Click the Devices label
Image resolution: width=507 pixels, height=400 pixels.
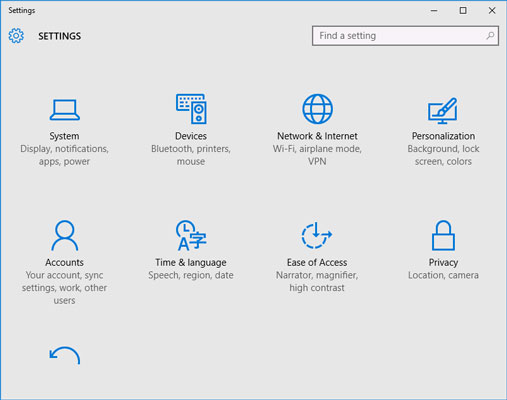(191, 136)
